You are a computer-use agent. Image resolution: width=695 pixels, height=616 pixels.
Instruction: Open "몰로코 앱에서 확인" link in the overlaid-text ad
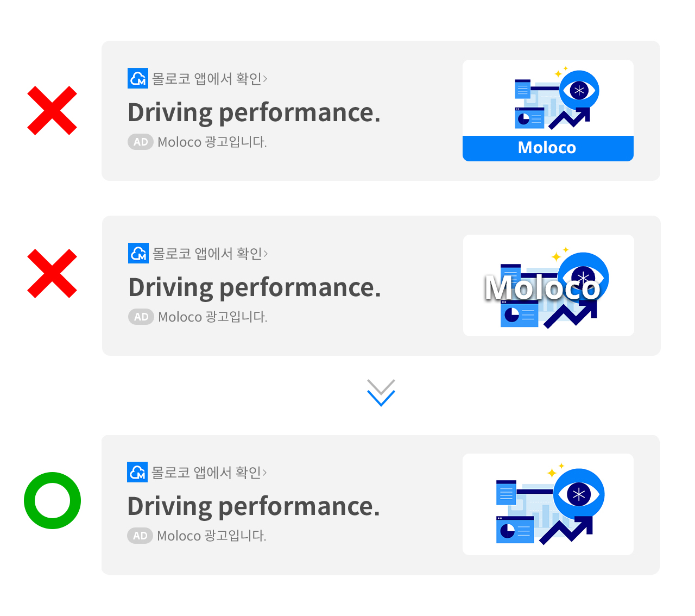pos(210,254)
